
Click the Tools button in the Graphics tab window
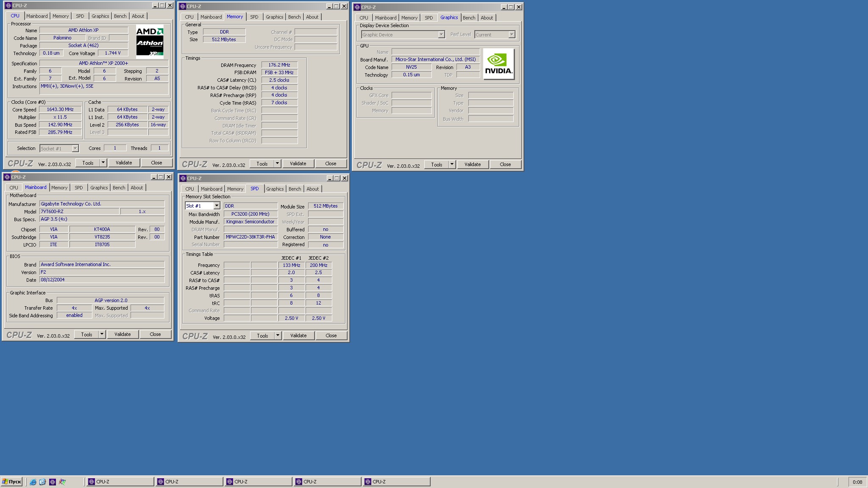pos(437,164)
